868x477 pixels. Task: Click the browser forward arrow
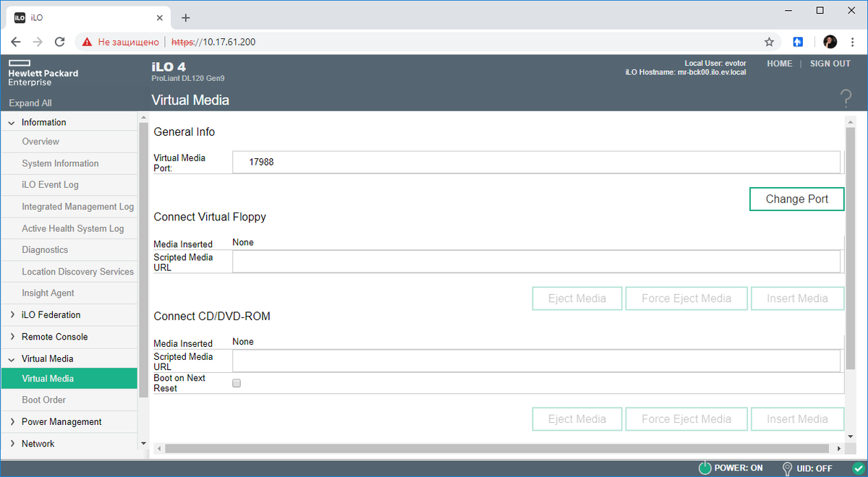38,42
